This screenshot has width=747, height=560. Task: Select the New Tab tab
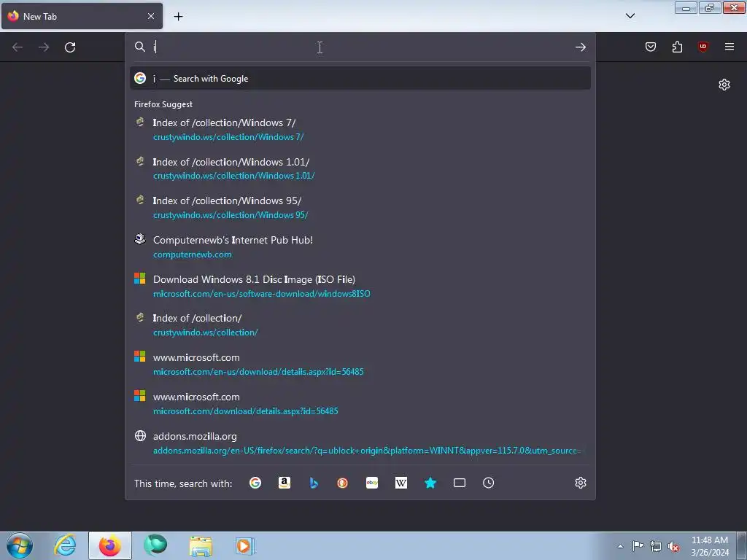click(82, 16)
